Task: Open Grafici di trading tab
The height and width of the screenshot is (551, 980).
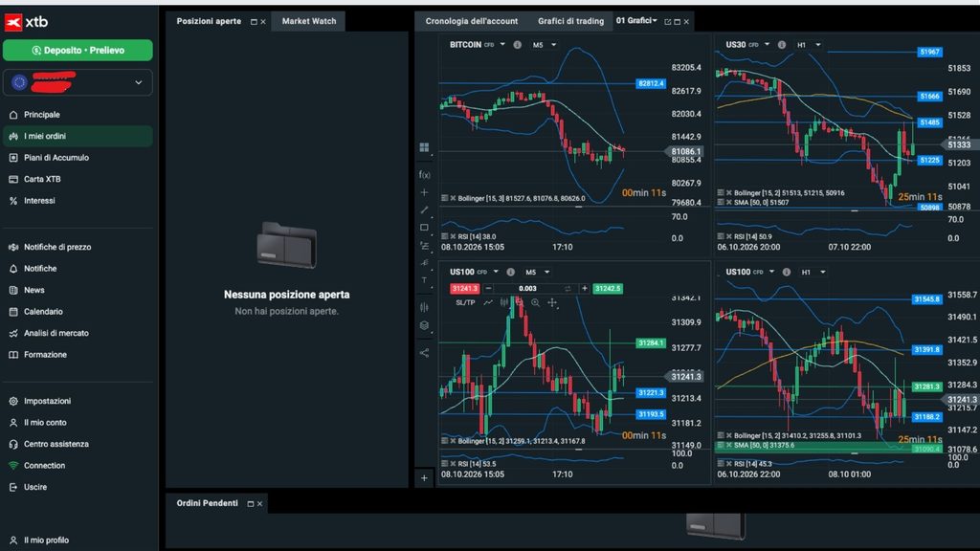Action: coord(570,21)
